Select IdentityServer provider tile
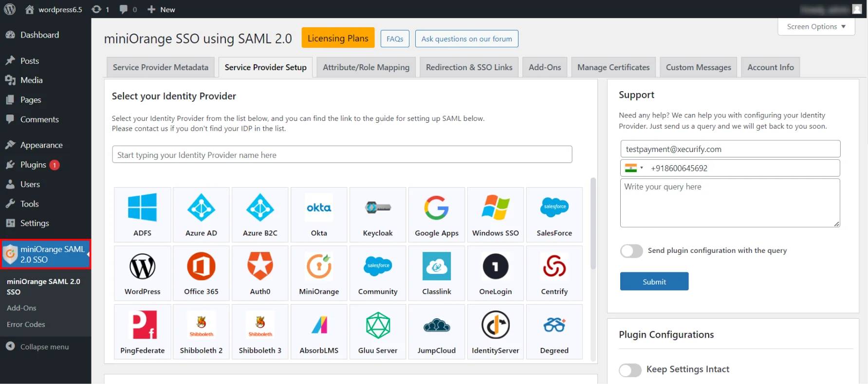The image size is (868, 384). click(x=496, y=332)
